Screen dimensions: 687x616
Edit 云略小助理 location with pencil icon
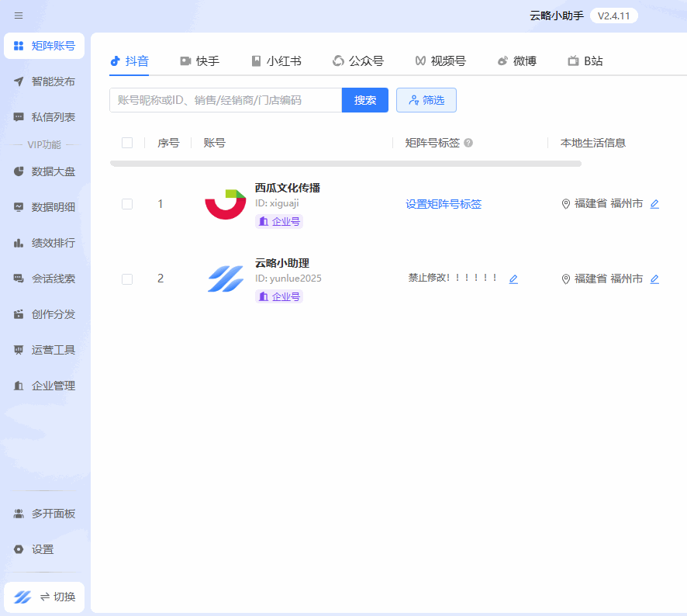coord(654,279)
